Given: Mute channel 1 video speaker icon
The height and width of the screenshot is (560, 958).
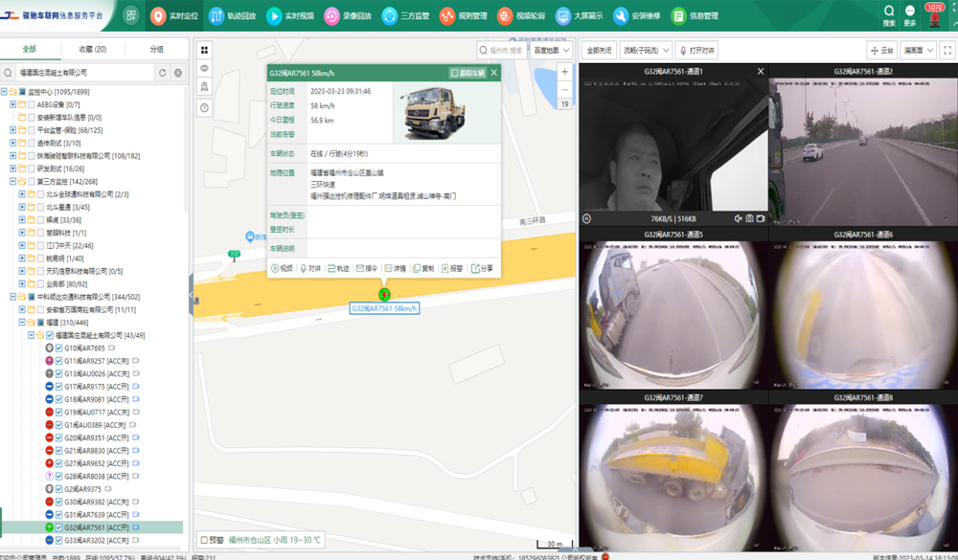Looking at the screenshot, I should pyautogui.click(x=737, y=219).
